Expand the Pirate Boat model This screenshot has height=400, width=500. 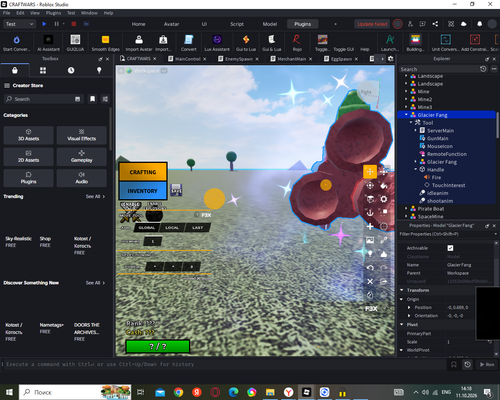tap(406, 209)
